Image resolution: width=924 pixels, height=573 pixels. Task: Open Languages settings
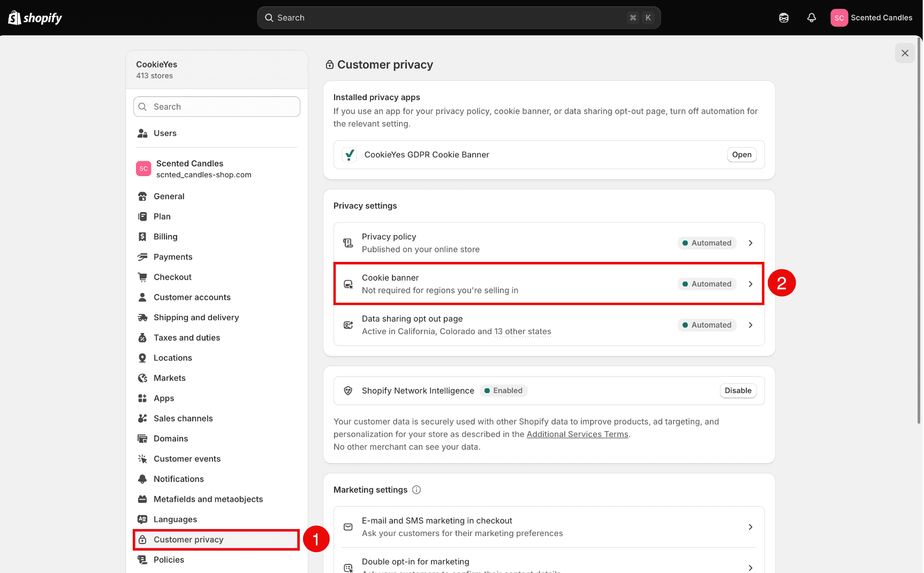(216, 519)
